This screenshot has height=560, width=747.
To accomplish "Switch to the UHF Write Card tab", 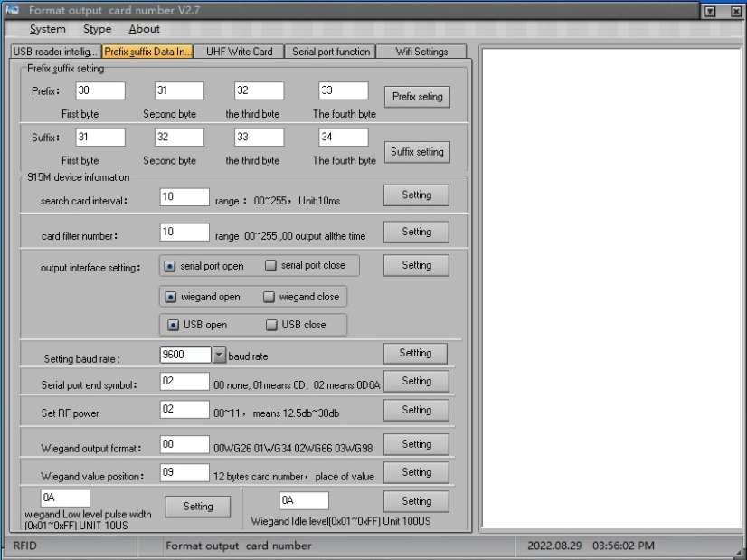I will tap(241, 52).
